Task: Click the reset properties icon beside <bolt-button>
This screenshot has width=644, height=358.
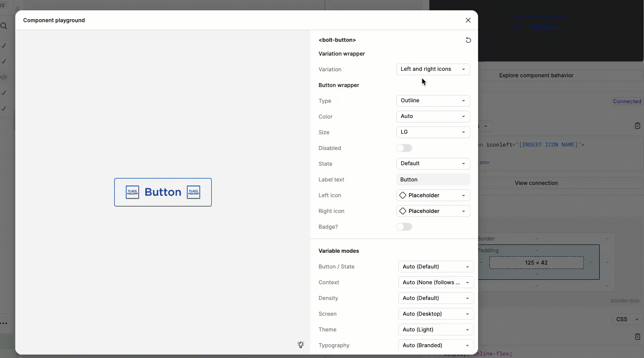Action: (x=468, y=40)
